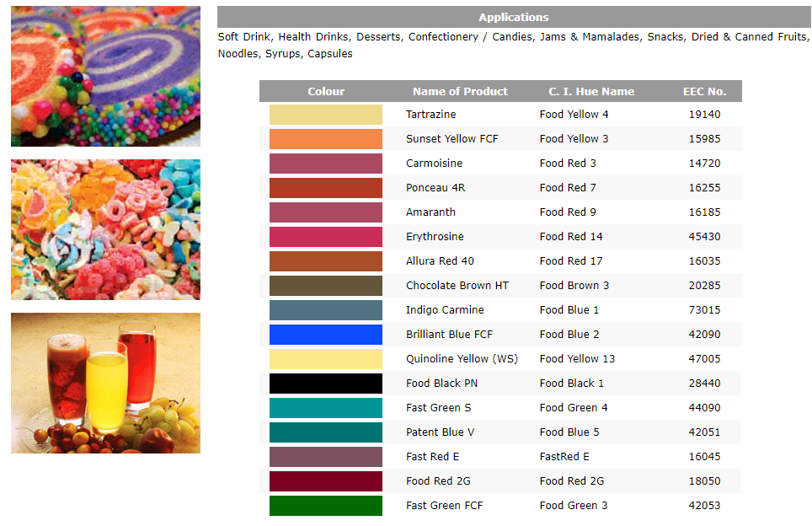812x526 pixels.
Task: Click the product name Erythrosine
Action: pyautogui.click(x=435, y=236)
